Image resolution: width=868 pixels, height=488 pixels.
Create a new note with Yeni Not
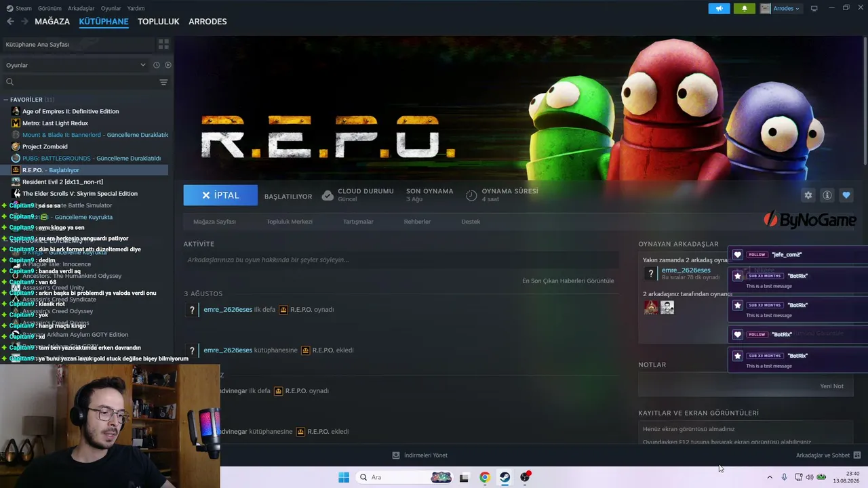click(832, 386)
